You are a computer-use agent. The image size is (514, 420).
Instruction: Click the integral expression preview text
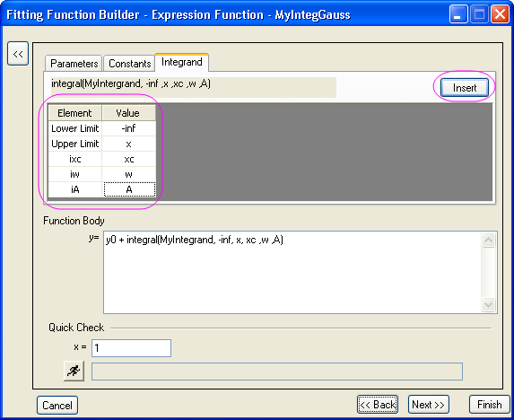pos(131,83)
